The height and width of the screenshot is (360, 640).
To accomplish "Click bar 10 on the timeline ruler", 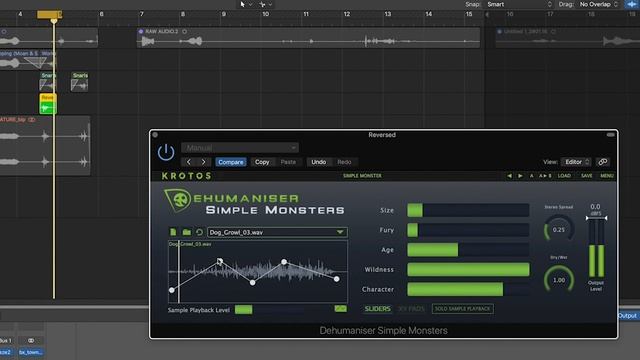I will (x=265, y=14).
